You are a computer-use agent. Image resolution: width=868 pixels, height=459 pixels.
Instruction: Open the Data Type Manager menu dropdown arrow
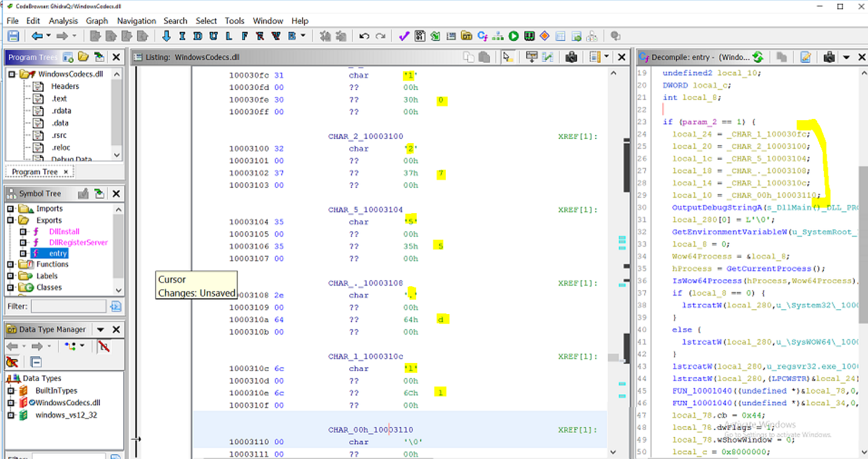click(x=100, y=330)
